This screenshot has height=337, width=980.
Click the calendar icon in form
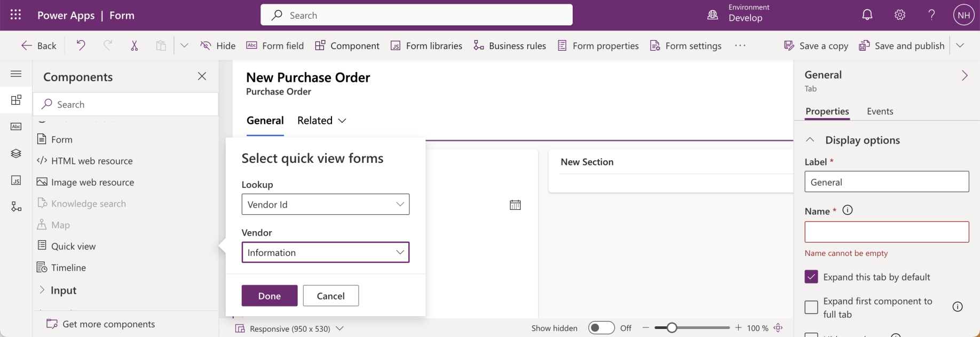[x=515, y=205]
